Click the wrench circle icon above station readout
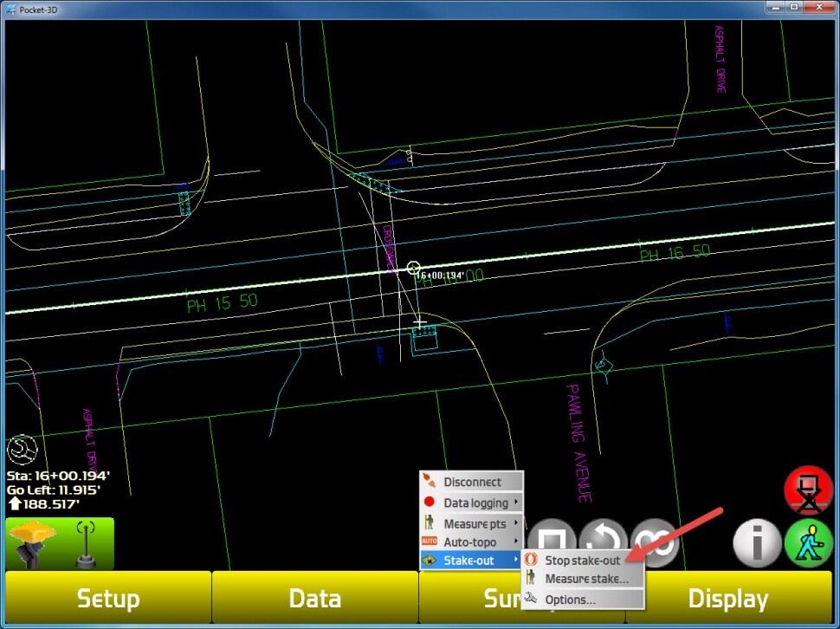 (21, 450)
